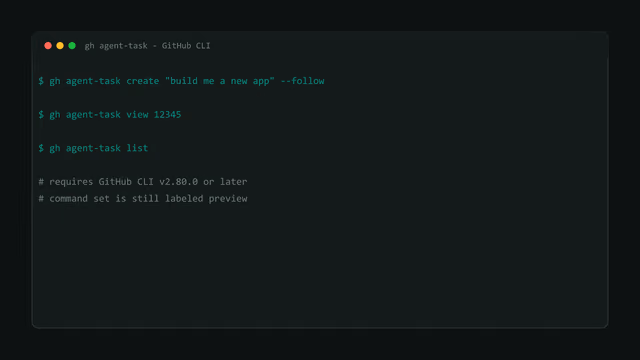Screen dimensions: 640x360
Task: Click the quoted text "build me a new app"
Action: [x=220, y=81]
